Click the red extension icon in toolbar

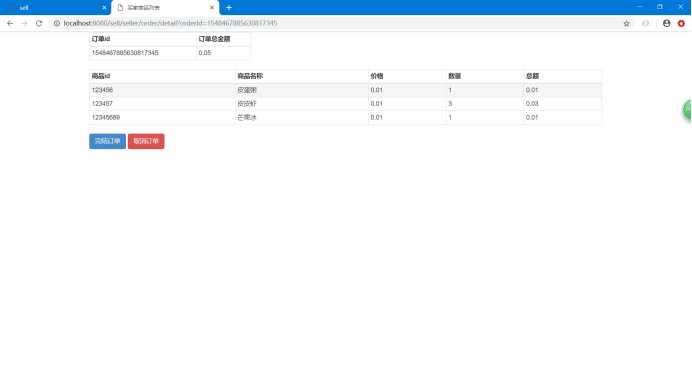pyautogui.click(x=681, y=23)
